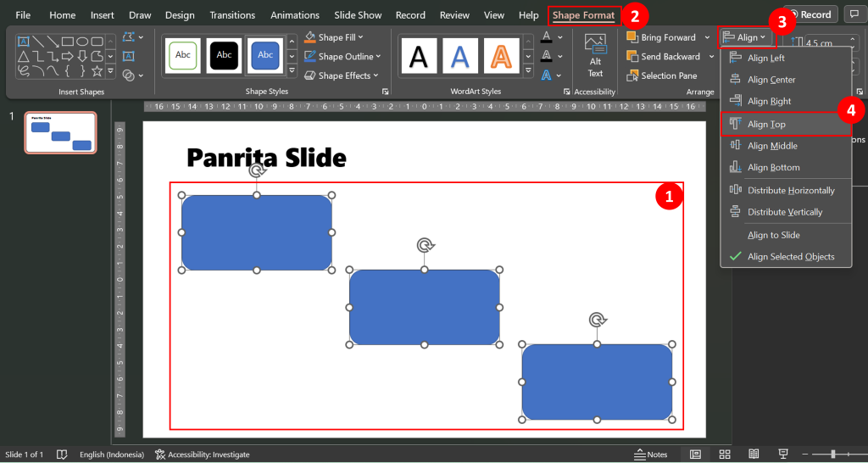Open the File tab
The height and width of the screenshot is (463, 868).
tap(23, 15)
